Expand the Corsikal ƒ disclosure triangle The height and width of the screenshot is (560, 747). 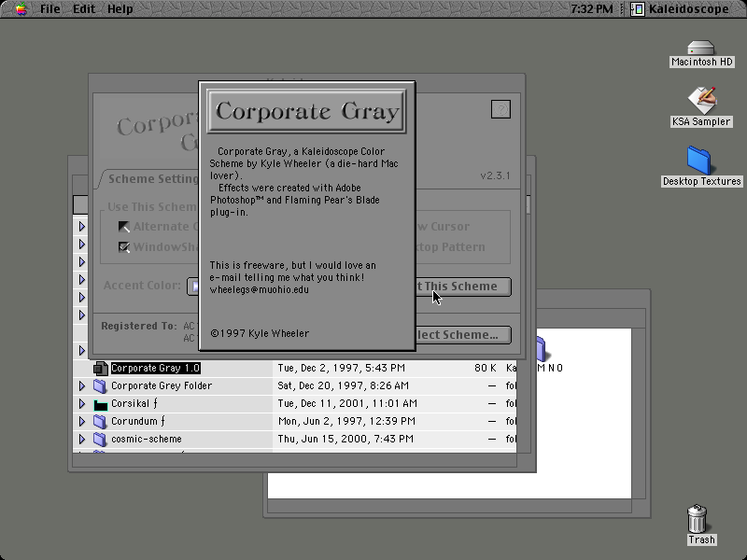[x=82, y=403]
